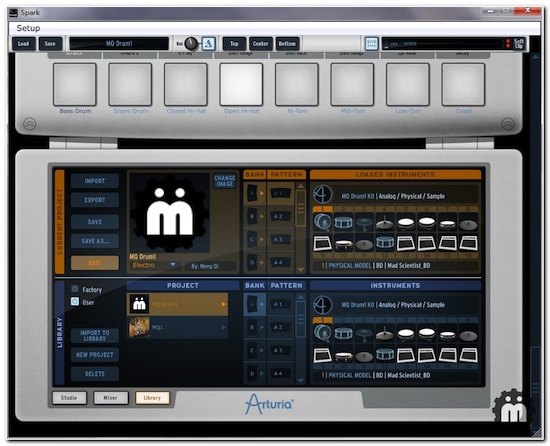Click the gear mascot logo at bottom right
The width and height of the screenshot is (550, 446).
click(x=512, y=406)
